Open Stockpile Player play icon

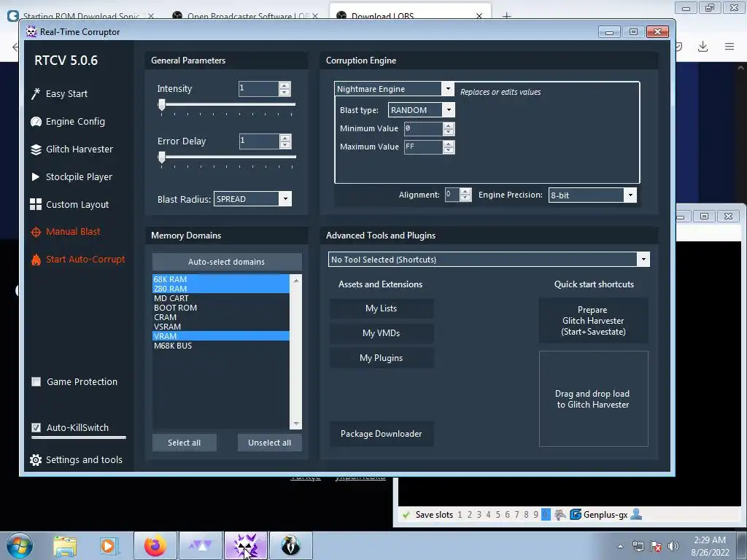pyautogui.click(x=35, y=176)
